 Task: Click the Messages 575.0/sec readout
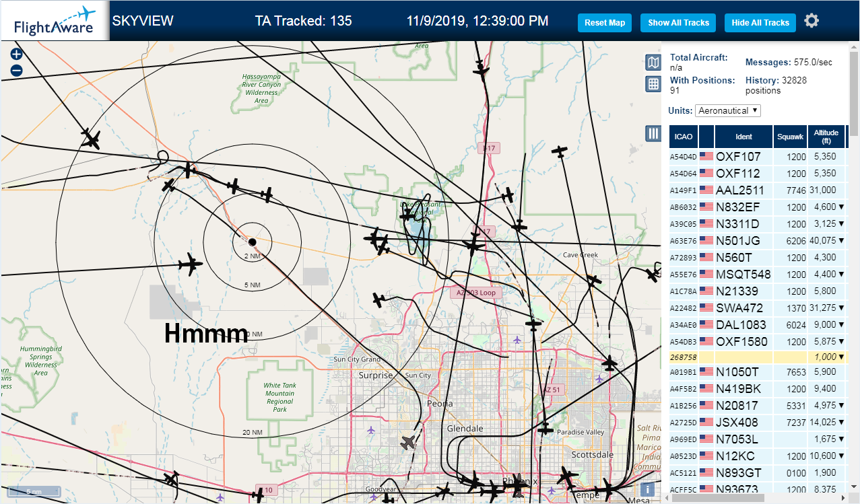click(x=789, y=62)
